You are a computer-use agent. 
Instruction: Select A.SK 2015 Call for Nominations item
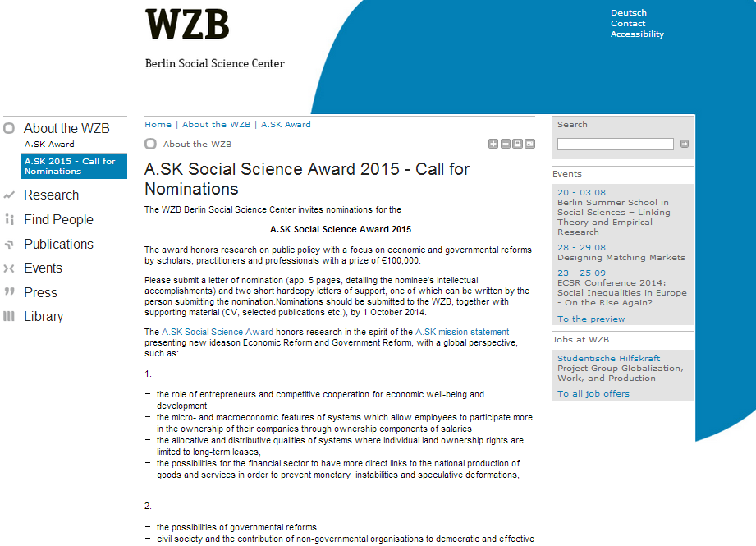coord(74,166)
